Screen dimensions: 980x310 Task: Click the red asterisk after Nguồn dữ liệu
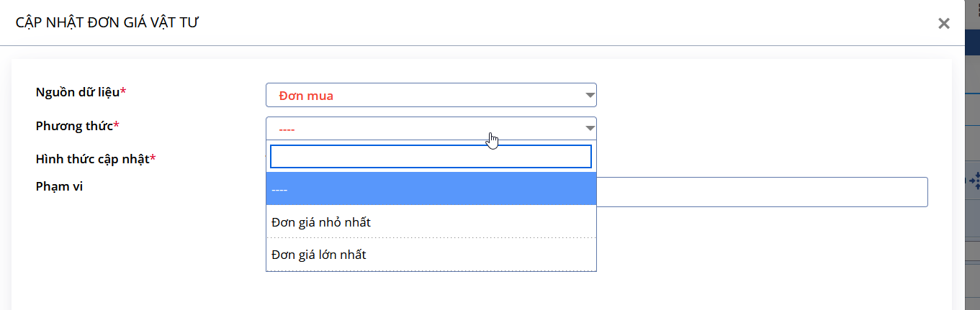(123, 91)
